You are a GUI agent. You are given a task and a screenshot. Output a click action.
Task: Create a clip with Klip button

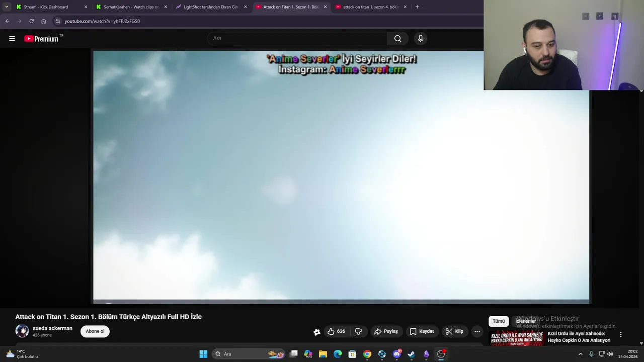pyautogui.click(x=454, y=331)
